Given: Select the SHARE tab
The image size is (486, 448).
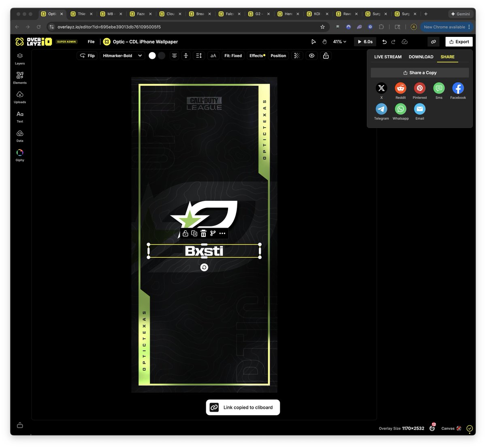Looking at the screenshot, I should coord(448,57).
